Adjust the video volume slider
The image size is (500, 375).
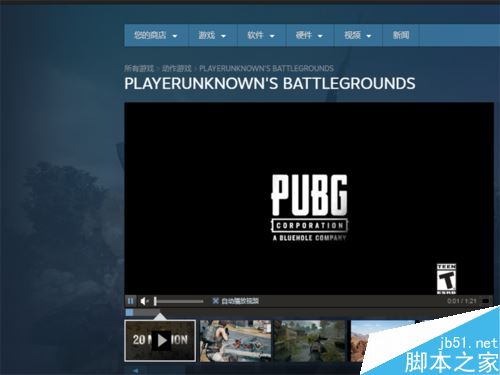[x=179, y=301]
